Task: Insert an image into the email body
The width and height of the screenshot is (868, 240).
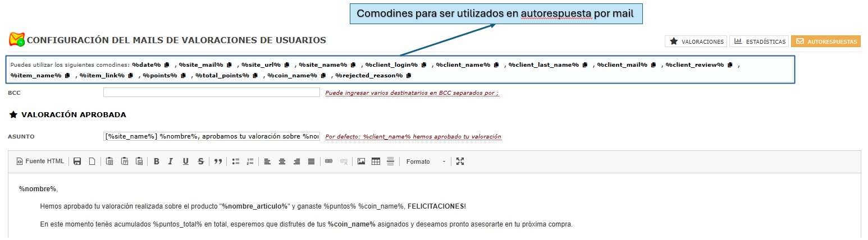Action: [x=361, y=161]
